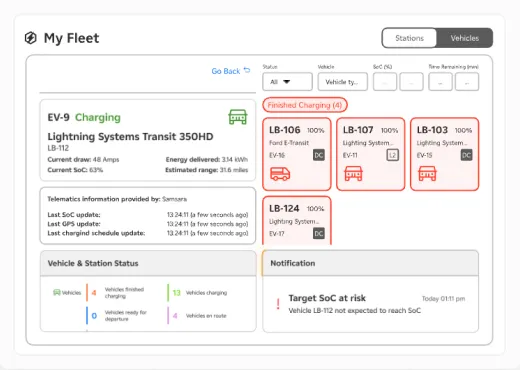Screen dimensions: 520x370
Task: Click the red van icon on LB-106
Action: (x=280, y=174)
